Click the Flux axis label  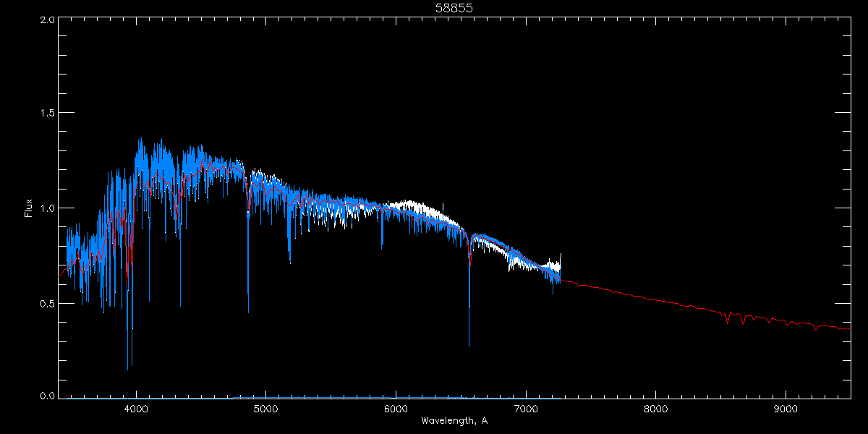pos(29,208)
